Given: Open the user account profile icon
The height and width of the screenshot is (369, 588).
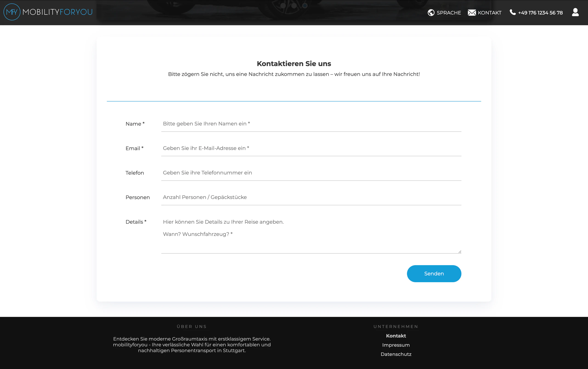Looking at the screenshot, I should point(575,12).
